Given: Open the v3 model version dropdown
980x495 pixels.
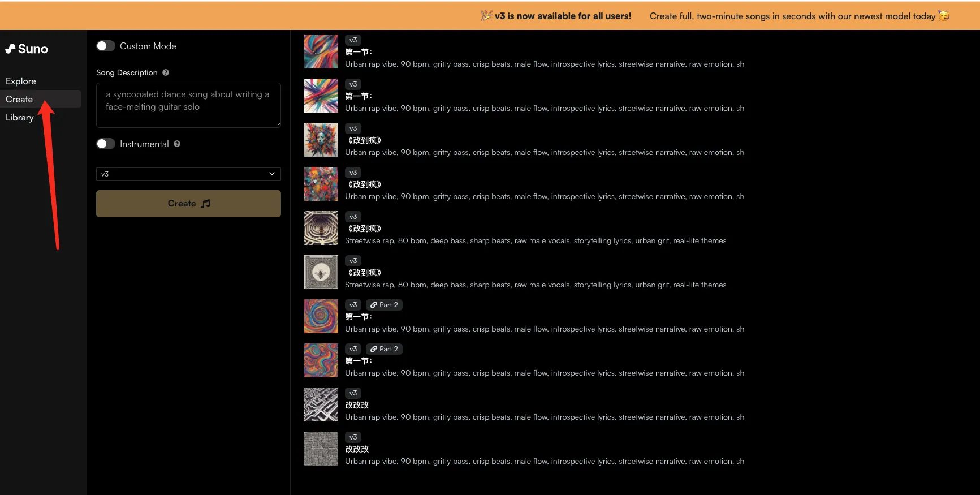Looking at the screenshot, I should [188, 174].
